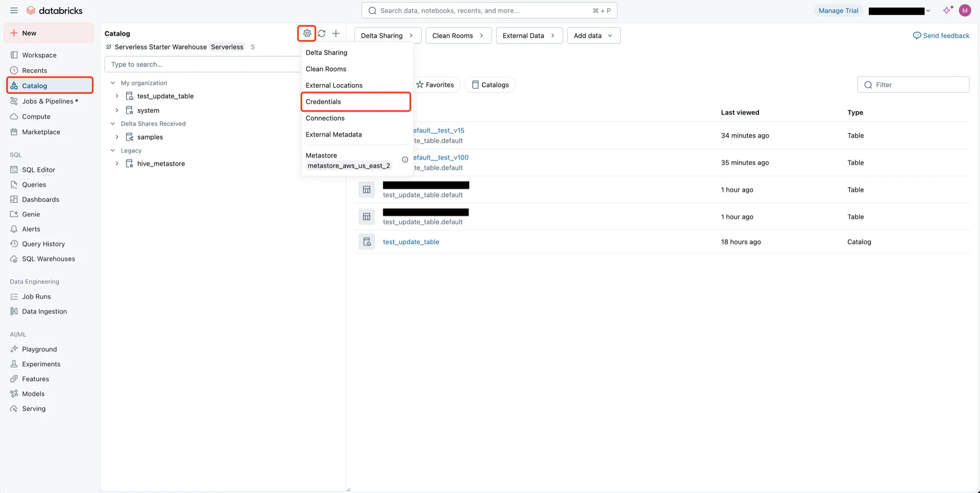Collapse the My organization section
The image size is (980, 493).
(113, 83)
